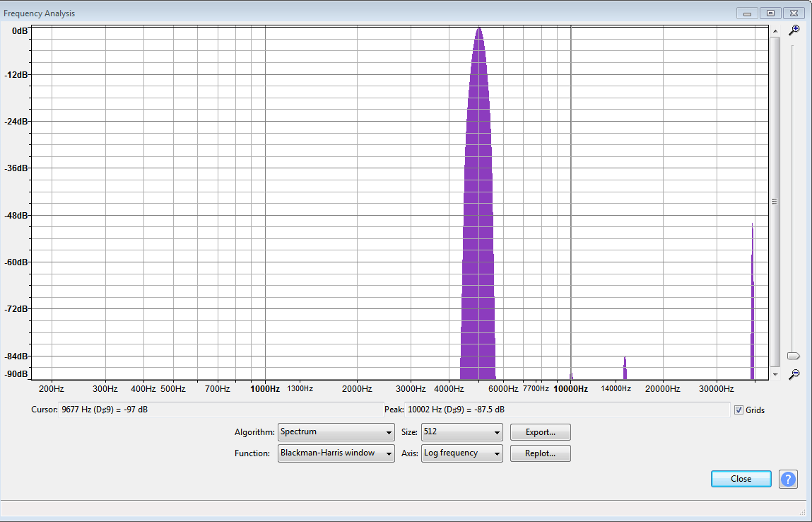Click the 0dB axis label
The height and width of the screenshot is (522, 812).
20,31
